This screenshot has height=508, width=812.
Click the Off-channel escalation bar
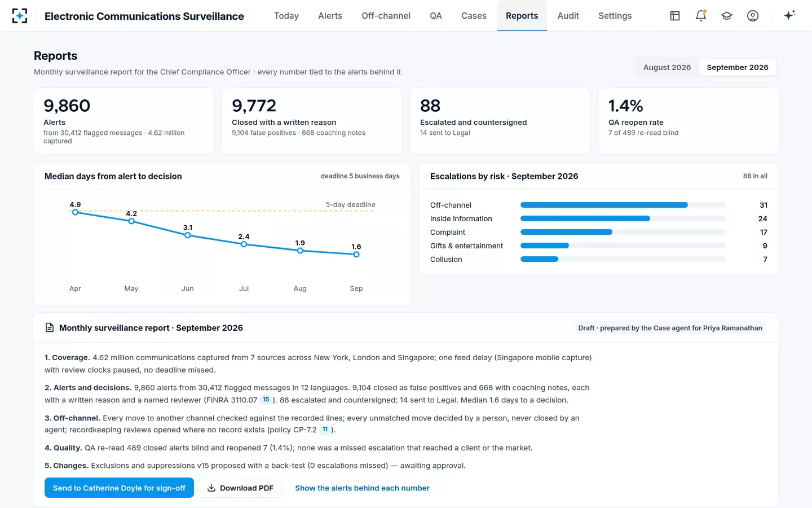click(x=604, y=205)
